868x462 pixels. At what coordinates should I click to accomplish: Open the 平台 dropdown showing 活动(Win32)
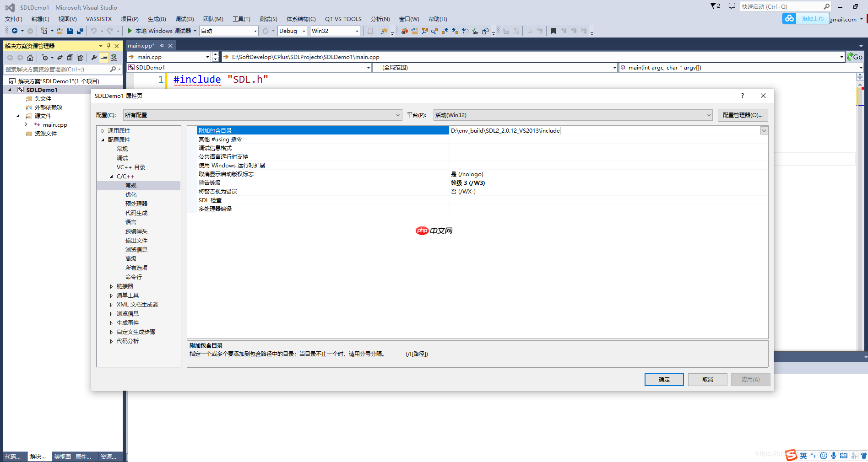point(709,115)
